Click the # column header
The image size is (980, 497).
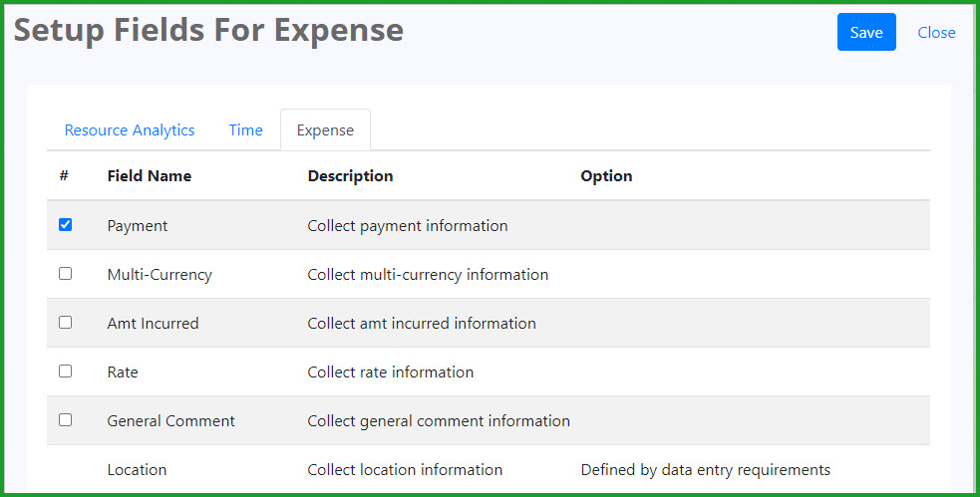[x=64, y=176]
